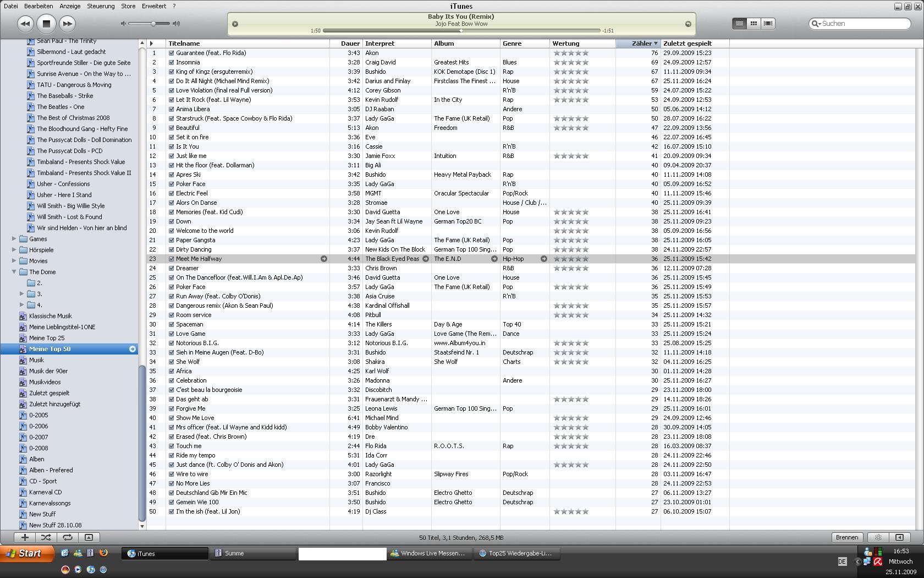The width and height of the screenshot is (924, 578).
Task: Uncheck the Insomnia track checkbox
Action: 171,63
